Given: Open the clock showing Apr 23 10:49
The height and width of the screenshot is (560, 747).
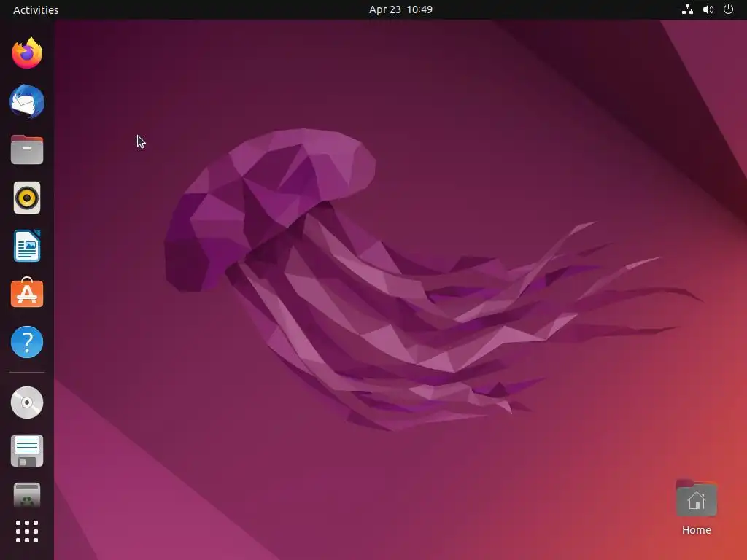Looking at the screenshot, I should (400, 9).
